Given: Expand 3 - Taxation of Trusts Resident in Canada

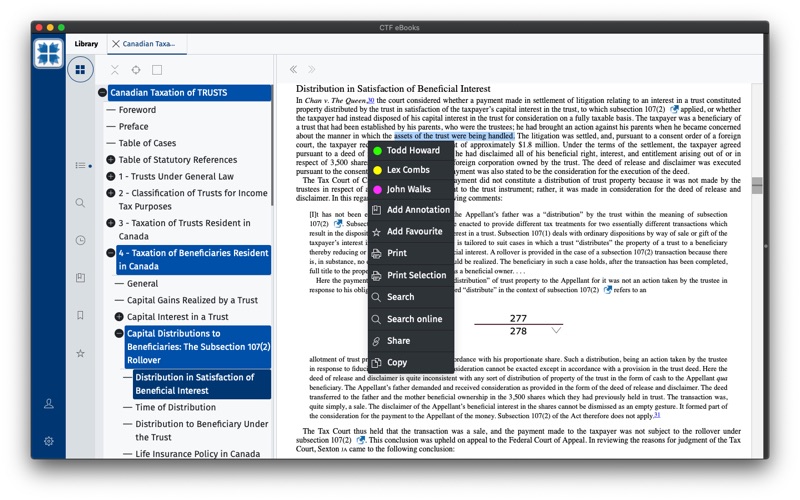Looking at the screenshot, I should tap(110, 223).
